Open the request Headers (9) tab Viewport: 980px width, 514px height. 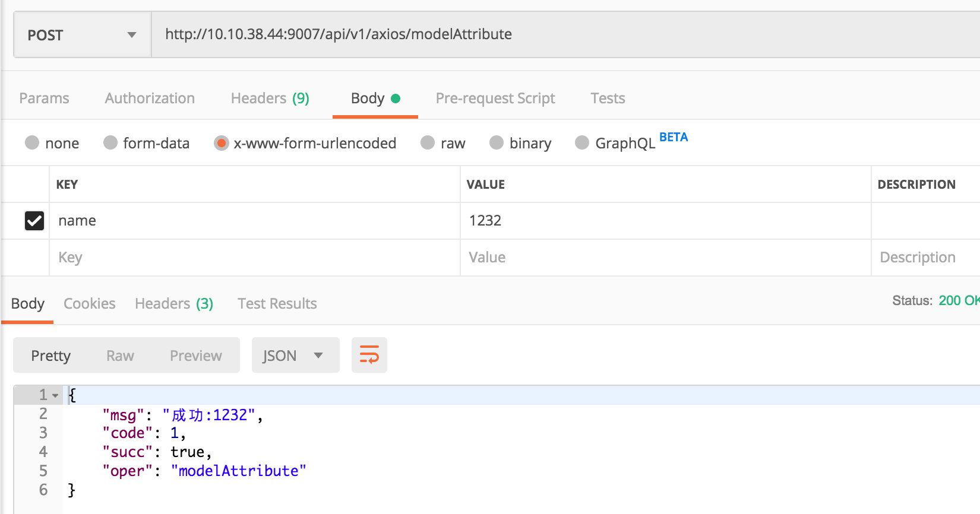click(x=270, y=98)
